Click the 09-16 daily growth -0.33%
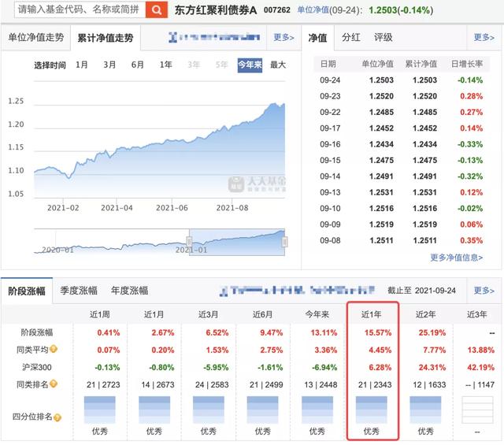 tap(470, 144)
